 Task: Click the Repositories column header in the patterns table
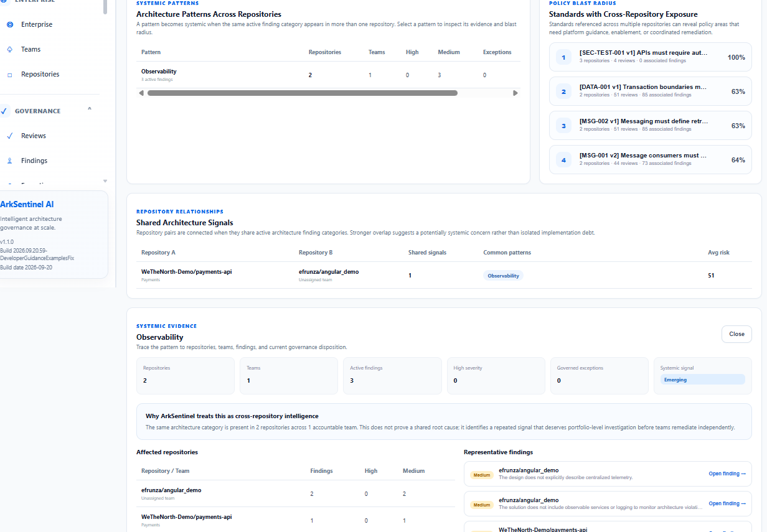click(x=325, y=52)
